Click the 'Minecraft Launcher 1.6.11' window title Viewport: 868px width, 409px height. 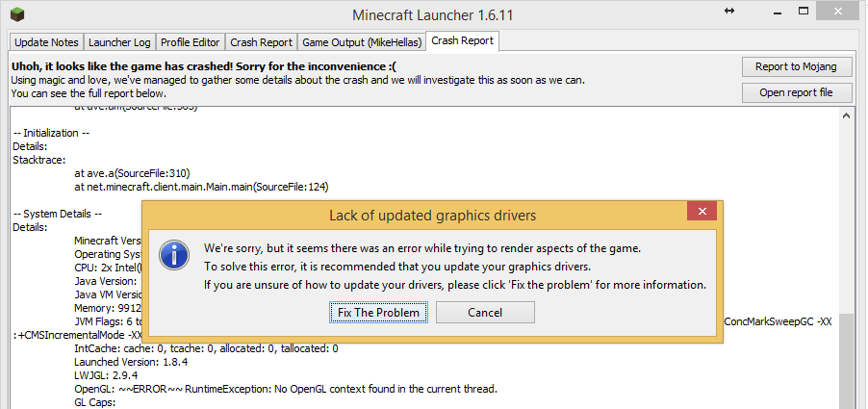click(433, 15)
